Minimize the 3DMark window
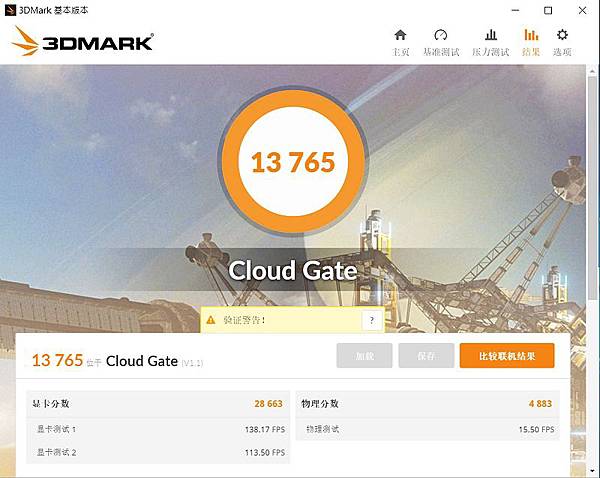This screenshot has width=600, height=478. 515,10
